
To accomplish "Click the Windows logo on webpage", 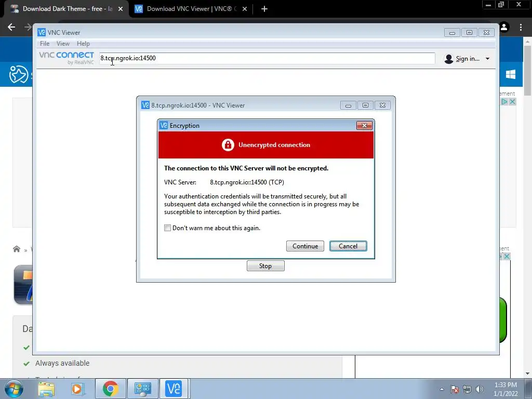I will click(511, 74).
